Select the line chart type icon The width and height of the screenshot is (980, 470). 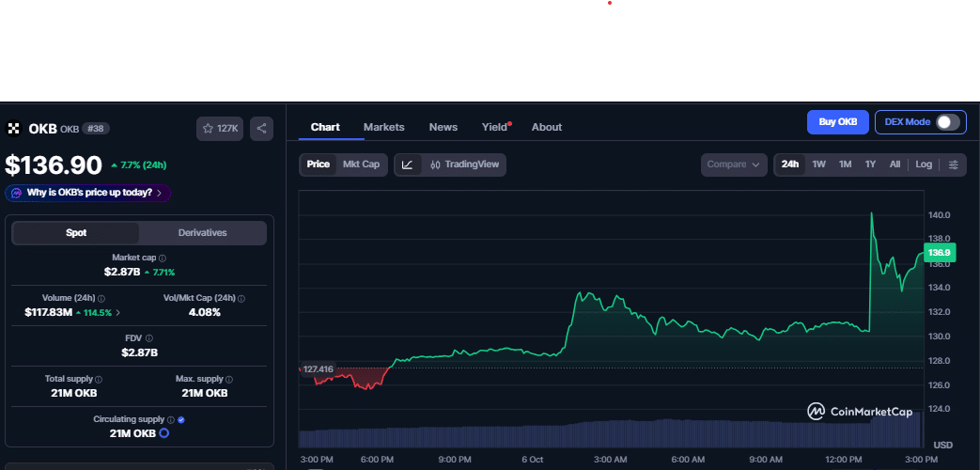coord(408,165)
